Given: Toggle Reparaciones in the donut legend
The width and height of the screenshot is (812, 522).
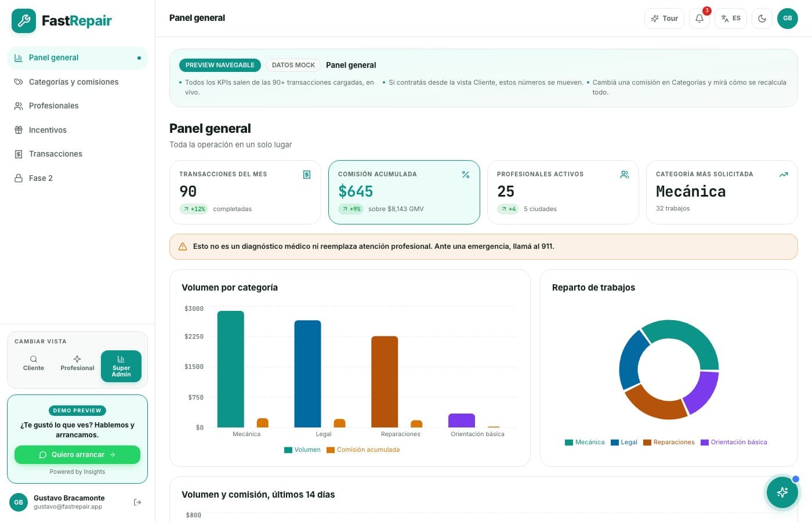Looking at the screenshot, I should 669,442.
